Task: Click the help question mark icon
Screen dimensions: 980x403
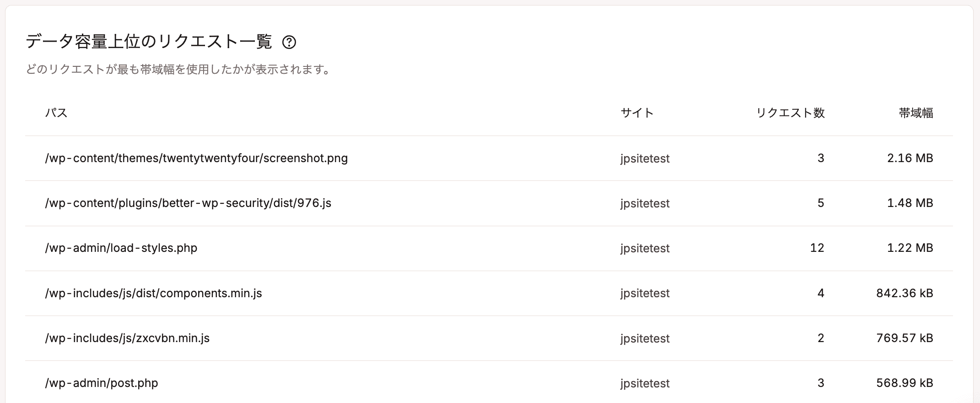Action: coord(289,42)
